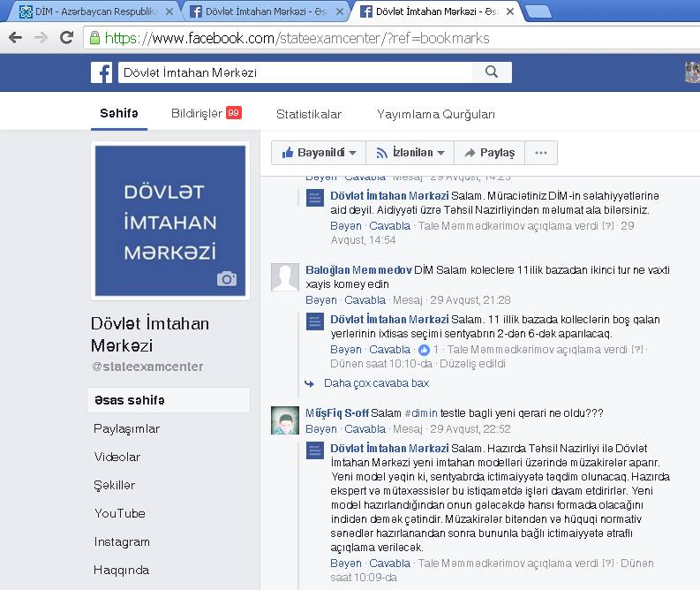Viewport: 700px width, 590px height.
Task: Click the reply arrow icon near Daha çox cavaba bax
Action: click(309, 383)
